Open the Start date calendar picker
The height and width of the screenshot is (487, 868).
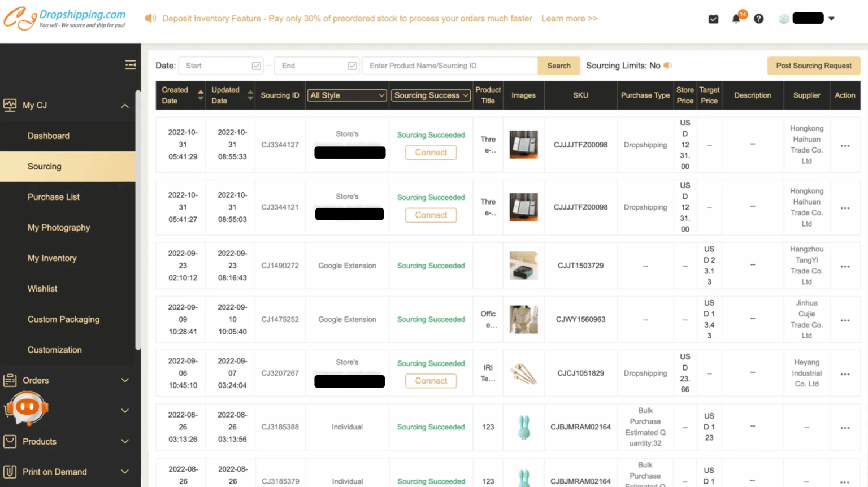[x=256, y=66]
